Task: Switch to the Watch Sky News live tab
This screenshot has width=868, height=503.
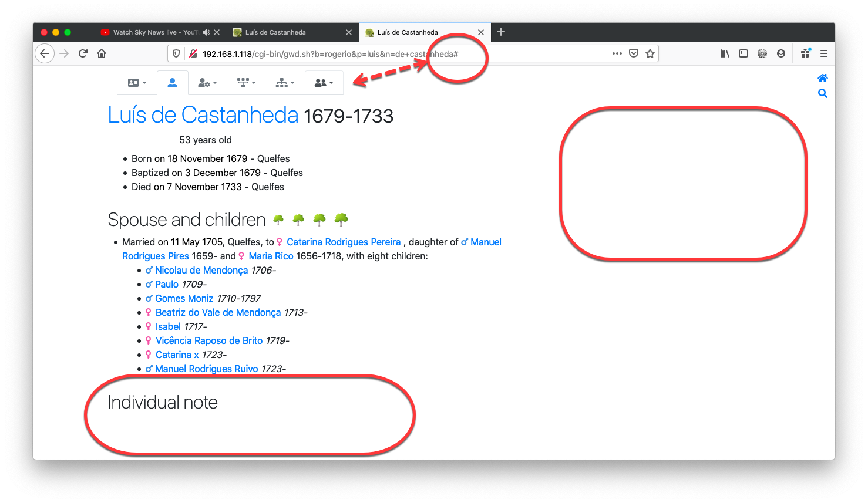Action: (156, 32)
